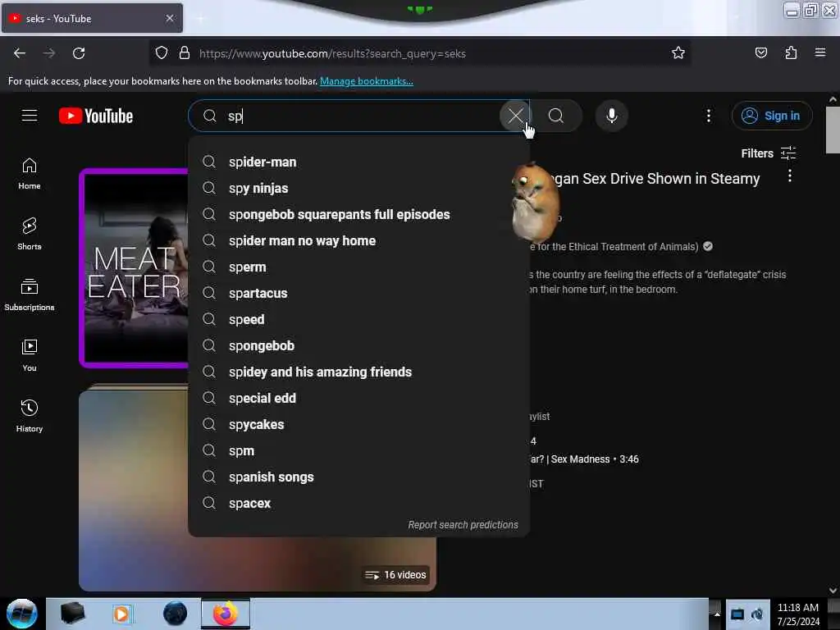Open the taskbar clock showing 11:18 AM

(x=798, y=614)
